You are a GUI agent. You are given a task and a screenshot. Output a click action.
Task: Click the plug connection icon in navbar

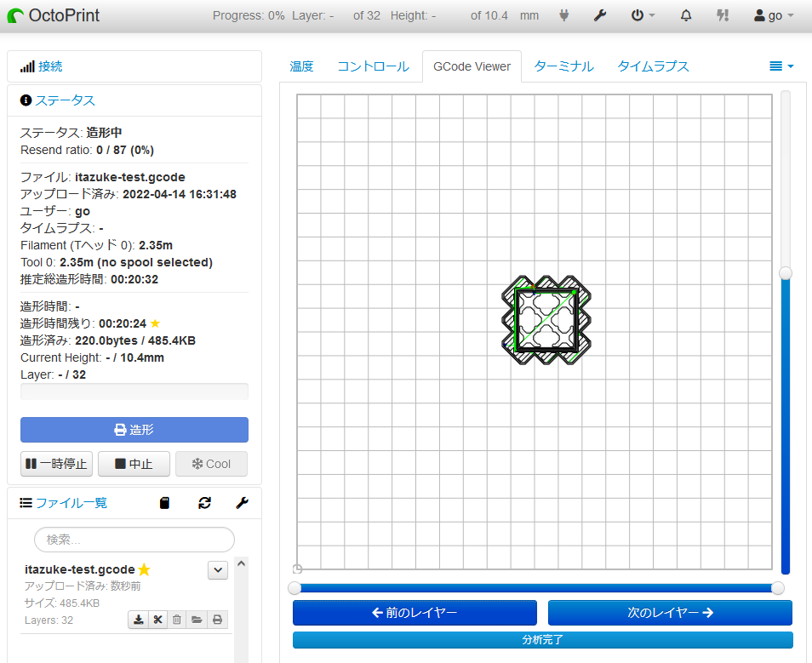tap(564, 15)
